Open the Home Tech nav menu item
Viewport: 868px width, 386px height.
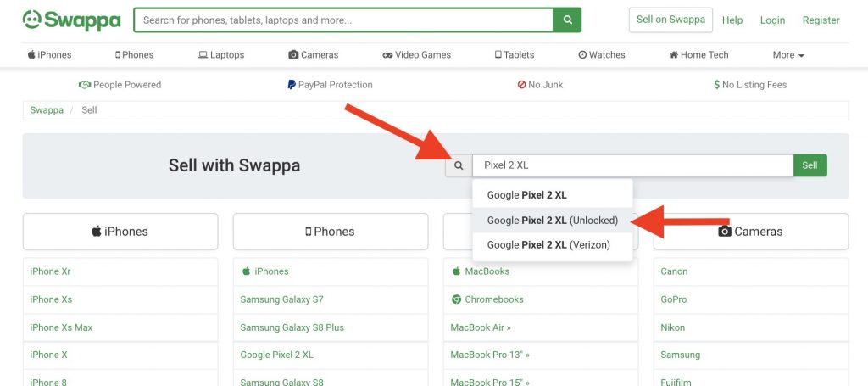[x=698, y=55]
